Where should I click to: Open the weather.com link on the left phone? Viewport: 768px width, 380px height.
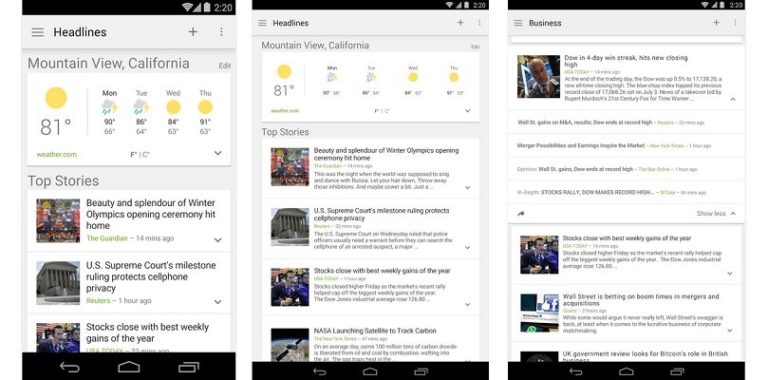tap(57, 155)
